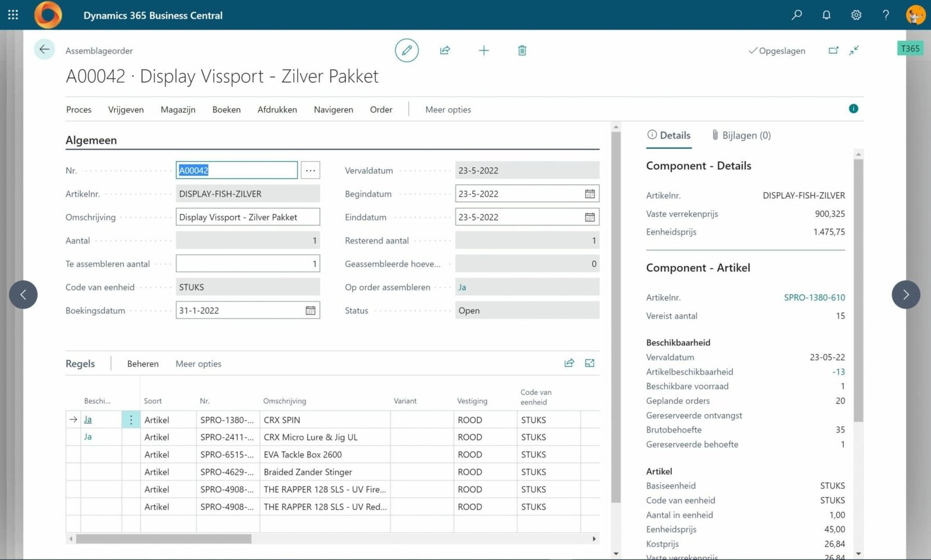This screenshot has height=560, width=931.
Task: Click the T365 environment badge
Action: 910,48
